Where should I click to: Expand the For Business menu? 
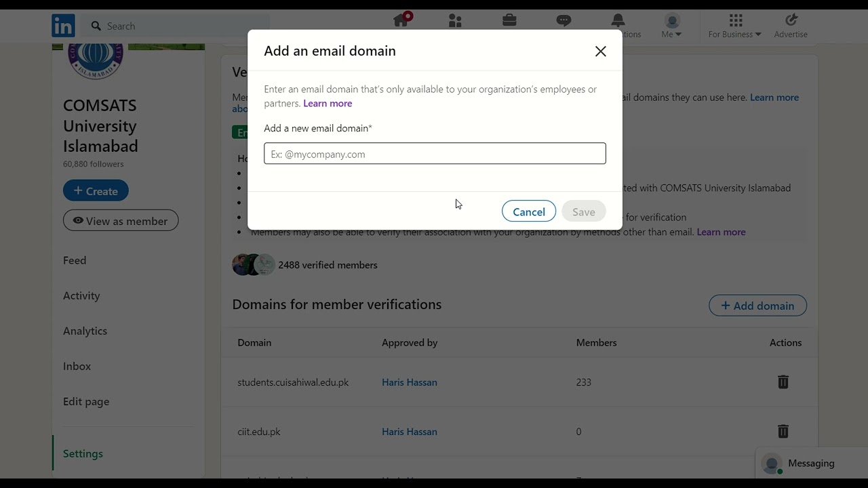coord(735,26)
